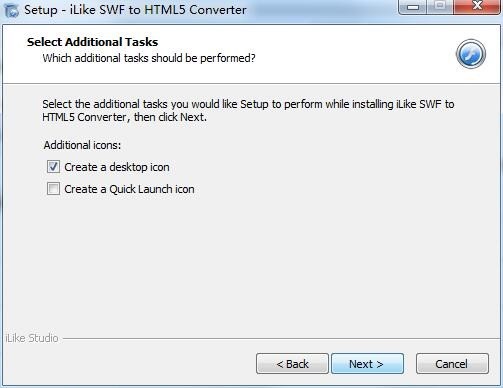Image resolution: width=503 pixels, height=388 pixels.
Task: Abort installation with the Cancel button
Action: [452, 364]
